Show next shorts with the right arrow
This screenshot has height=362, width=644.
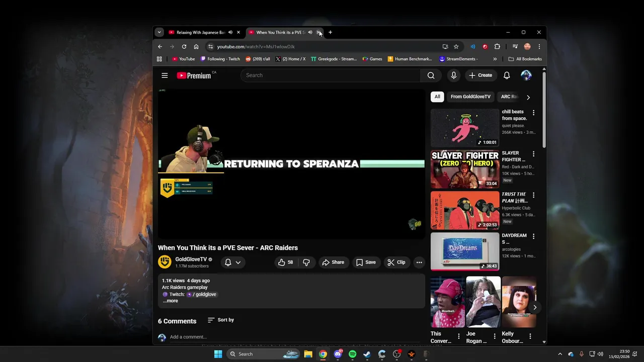535,307
